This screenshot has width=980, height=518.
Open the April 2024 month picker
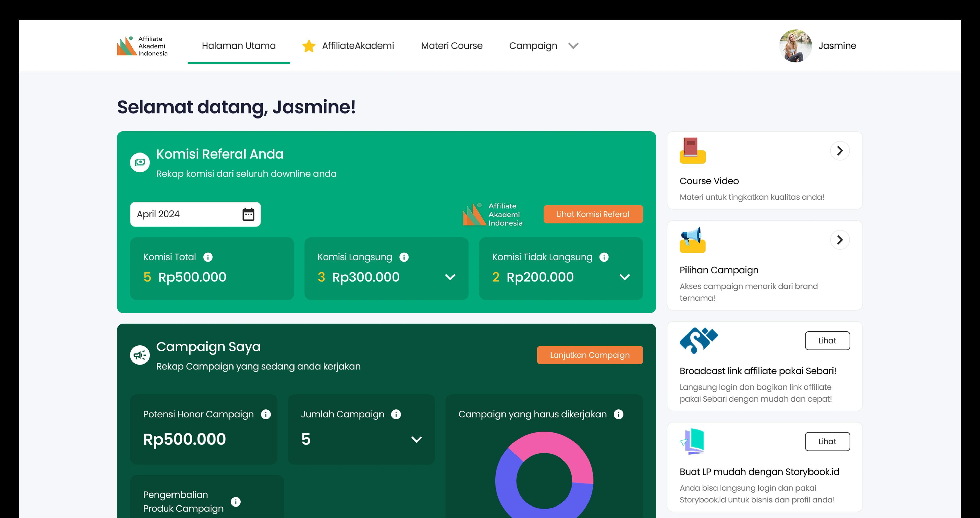(x=195, y=214)
